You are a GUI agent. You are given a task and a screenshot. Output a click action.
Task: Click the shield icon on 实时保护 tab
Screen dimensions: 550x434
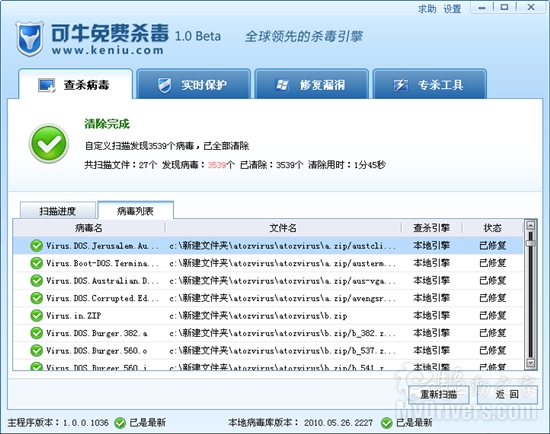click(x=165, y=85)
